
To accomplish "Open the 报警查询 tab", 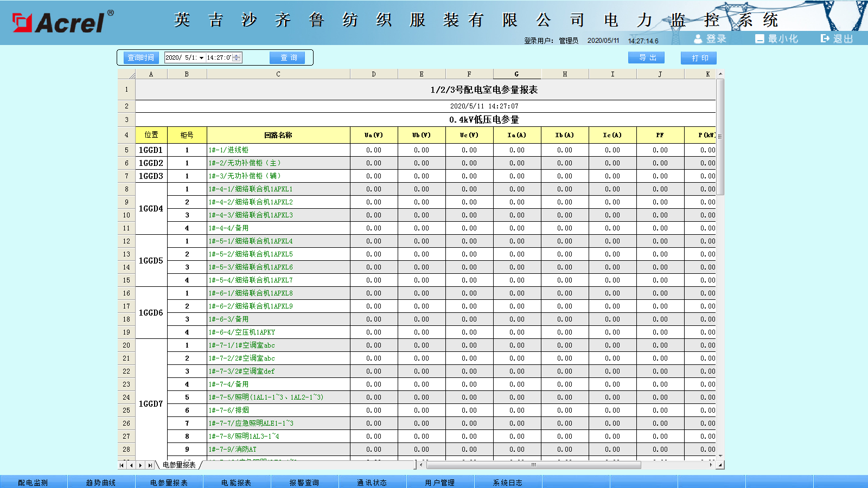I will click(304, 482).
